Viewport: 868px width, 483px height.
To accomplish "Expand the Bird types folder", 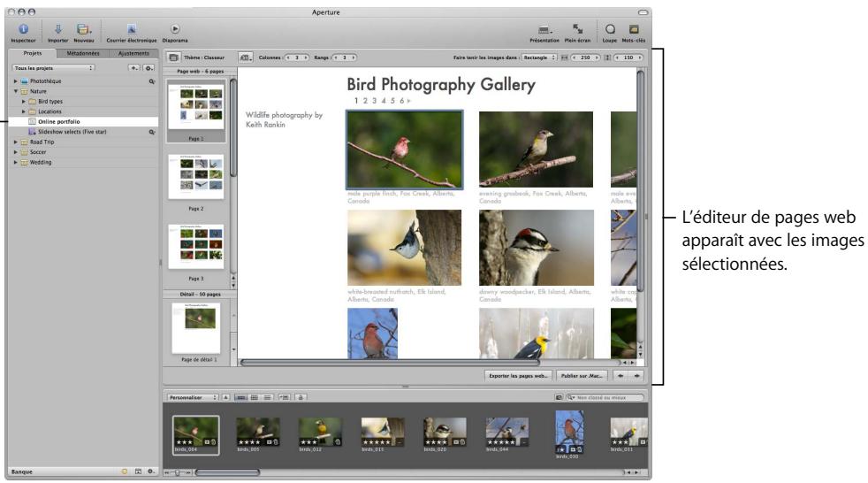I will coord(23,102).
